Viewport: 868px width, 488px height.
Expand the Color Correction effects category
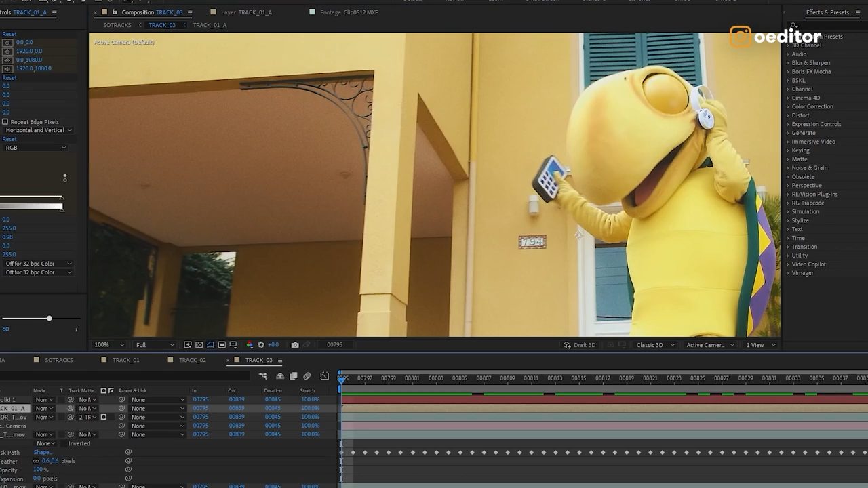787,107
